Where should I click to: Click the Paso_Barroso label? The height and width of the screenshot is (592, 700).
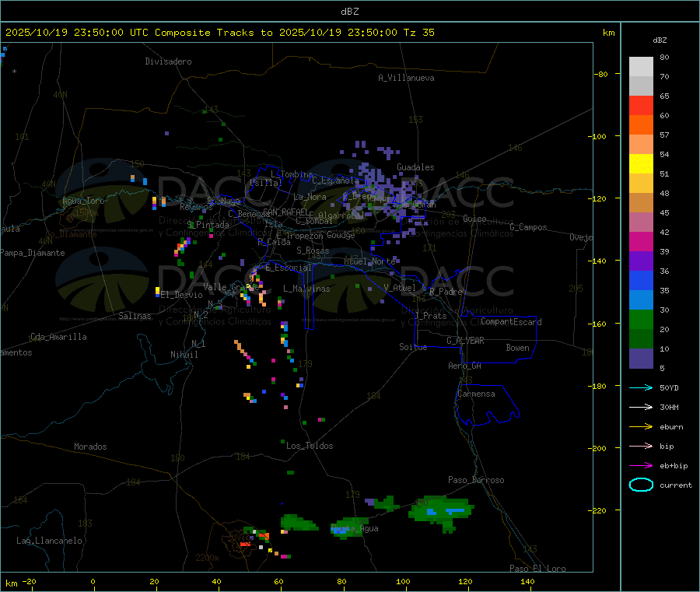pos(476,480)
